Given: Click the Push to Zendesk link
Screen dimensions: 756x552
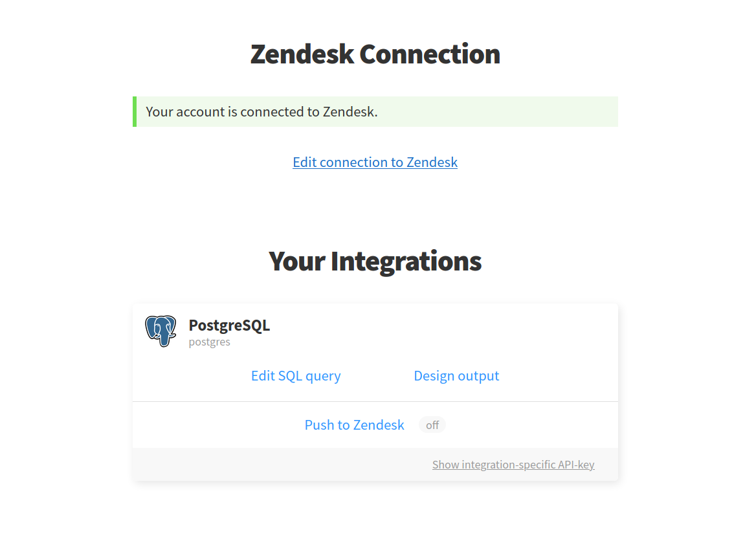Looking at the screenshot, I should (x=354, y=425).
